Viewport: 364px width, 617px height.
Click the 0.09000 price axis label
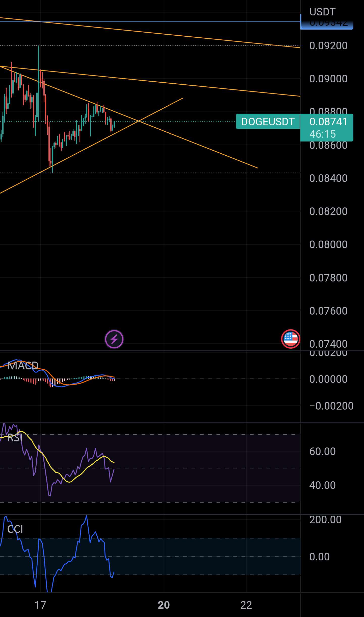[328, 79]
